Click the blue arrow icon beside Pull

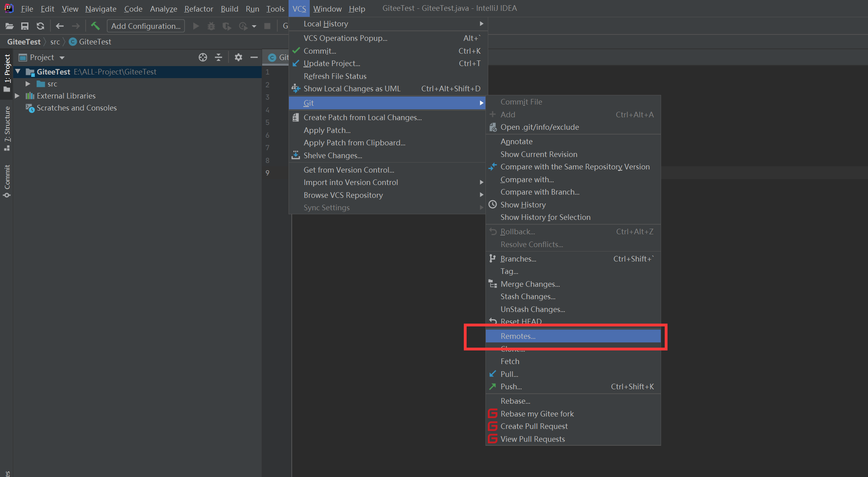pos(493,374)
